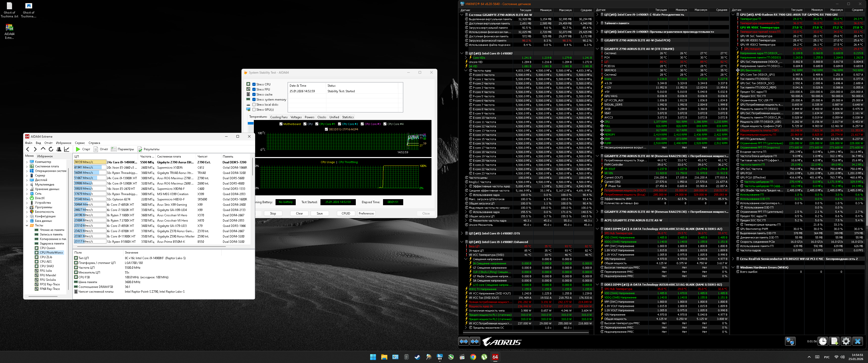Viewport: 868px width, 363px height.
Task: Uncheck the Stress FPU checkbox
Action: click(x=254, y=89)
